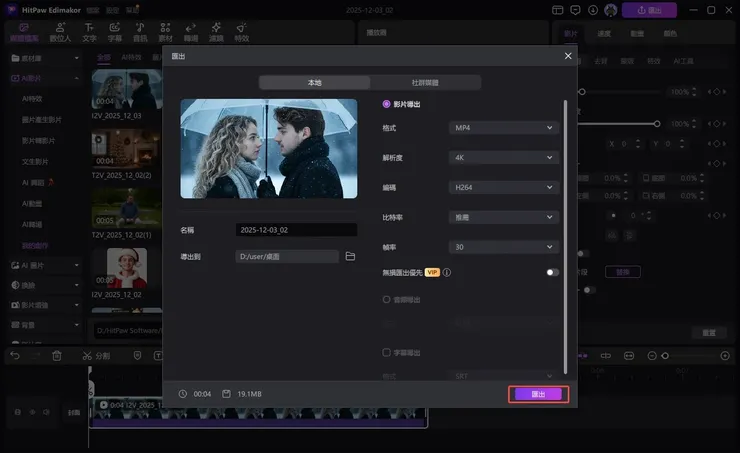740x453 pixels.
Task: Select the T2V_2025_12_02(2) media thumbnail
Action: pos(127,149)
